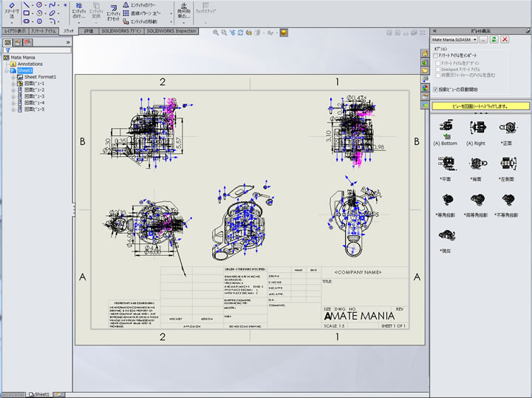Select the Sketch Fillet tool
This screenshot has height=398, width=532.
[x=52, y=21]
